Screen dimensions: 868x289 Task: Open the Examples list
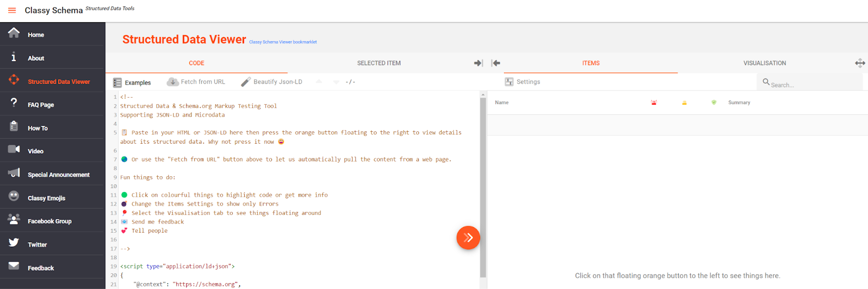tap(132, 82)
